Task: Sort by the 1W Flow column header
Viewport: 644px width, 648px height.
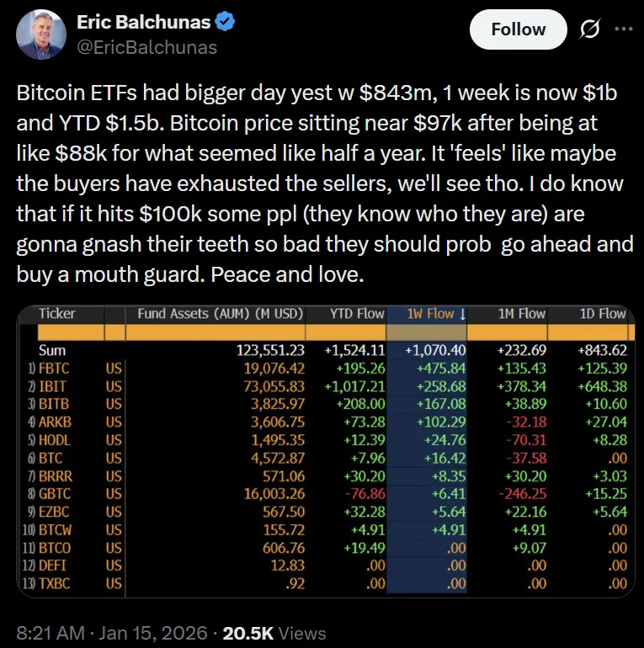Action: click(x=437, y=314)
